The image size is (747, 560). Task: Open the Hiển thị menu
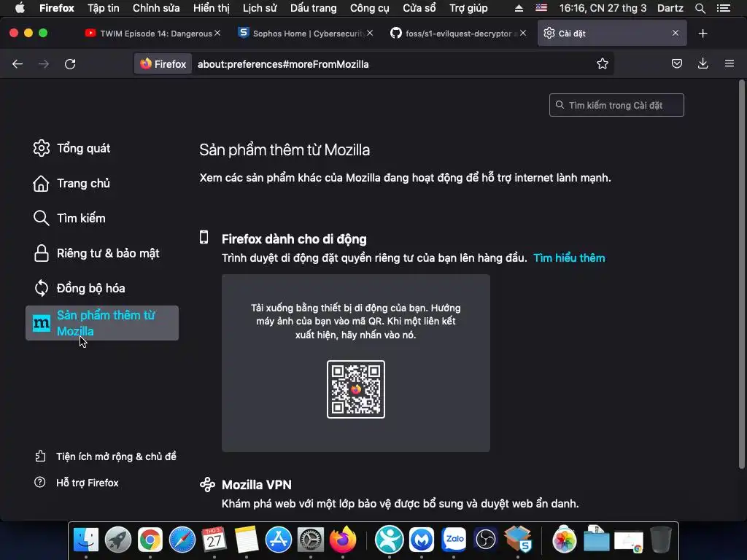pyautogui.click(x=211, y=8)
